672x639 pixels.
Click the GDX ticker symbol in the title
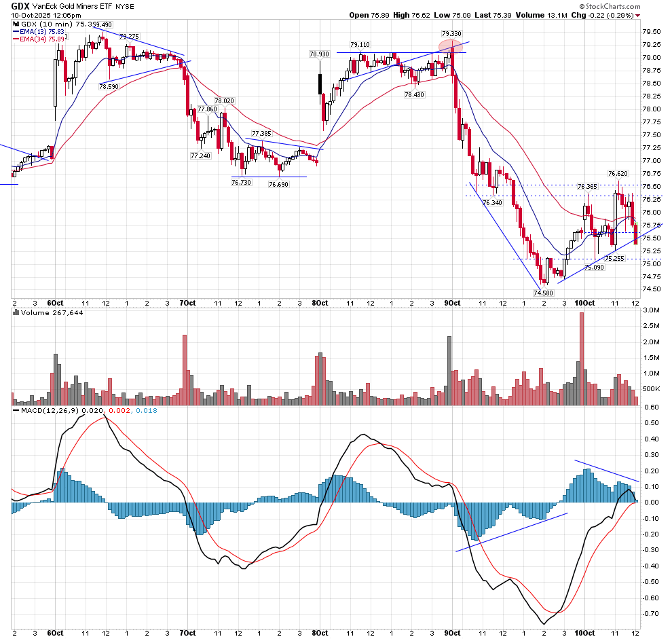21,5
